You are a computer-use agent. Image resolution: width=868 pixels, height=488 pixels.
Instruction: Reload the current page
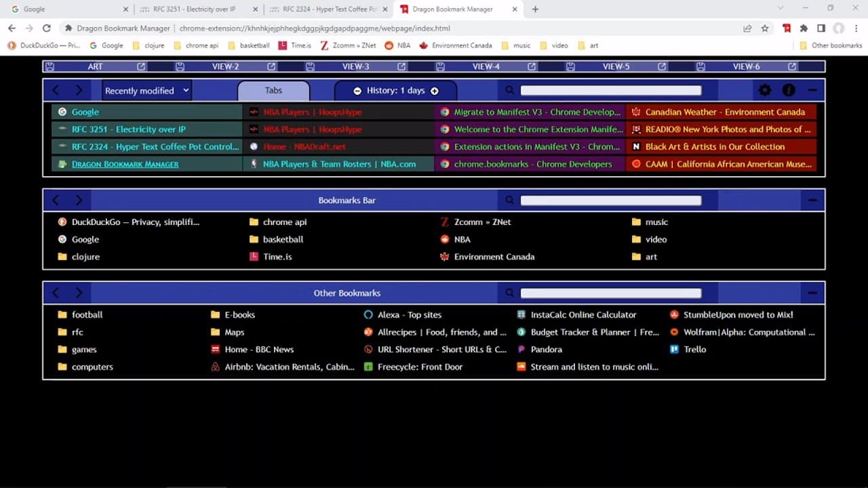coord(46,28)
